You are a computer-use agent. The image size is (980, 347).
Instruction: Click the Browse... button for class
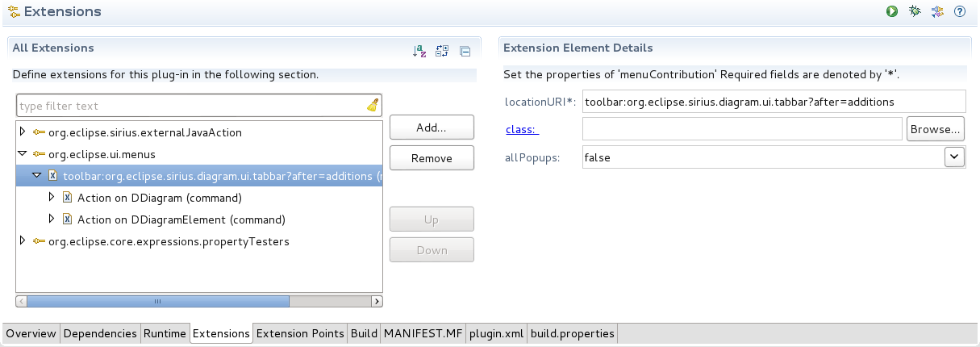tap(936, 128)
